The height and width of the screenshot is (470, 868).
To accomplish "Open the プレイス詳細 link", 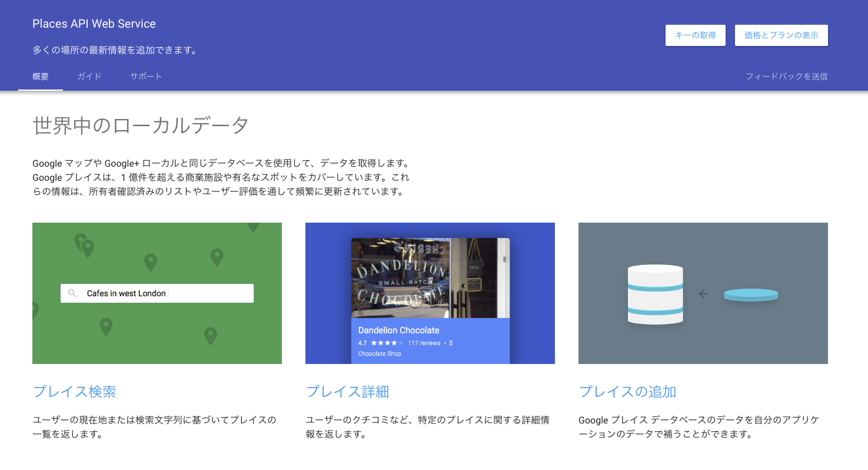I will (x=348, y=392).
